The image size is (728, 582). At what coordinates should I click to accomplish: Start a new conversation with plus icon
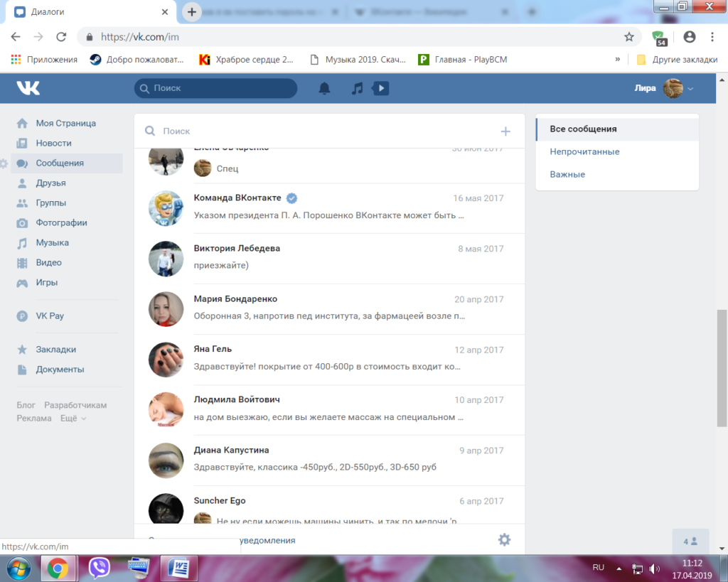pos(505,131)
